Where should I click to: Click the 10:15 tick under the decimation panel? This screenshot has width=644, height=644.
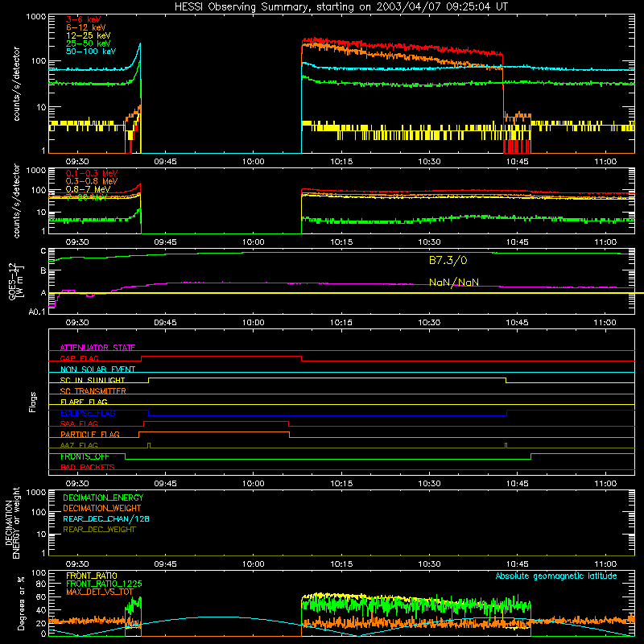point(341,564)
